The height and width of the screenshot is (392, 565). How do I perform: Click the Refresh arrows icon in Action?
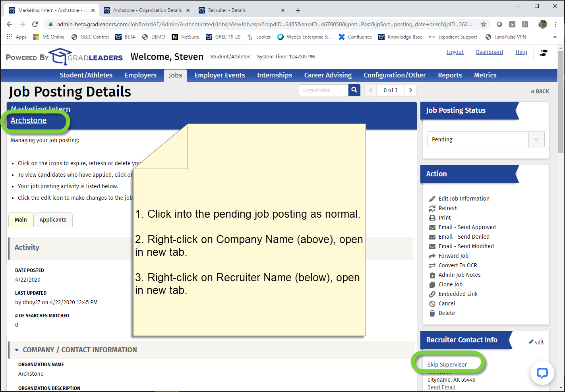[432, 208]
